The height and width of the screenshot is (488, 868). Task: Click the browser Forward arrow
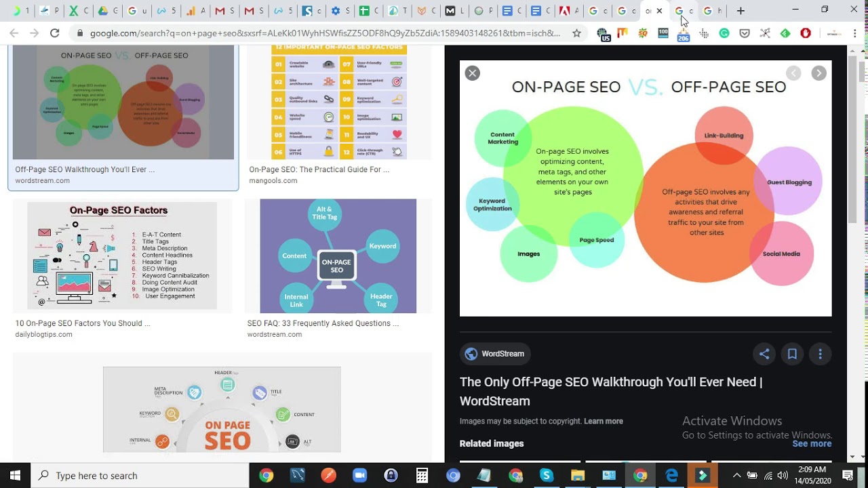[34, 33]
